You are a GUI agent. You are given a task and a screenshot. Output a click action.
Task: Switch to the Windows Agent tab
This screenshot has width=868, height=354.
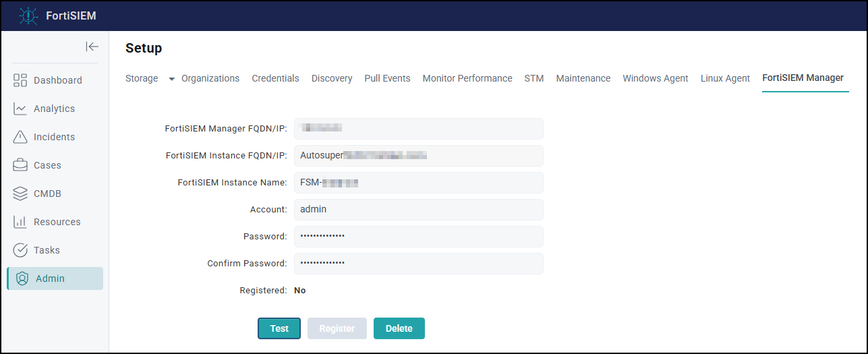click(656, 78)
